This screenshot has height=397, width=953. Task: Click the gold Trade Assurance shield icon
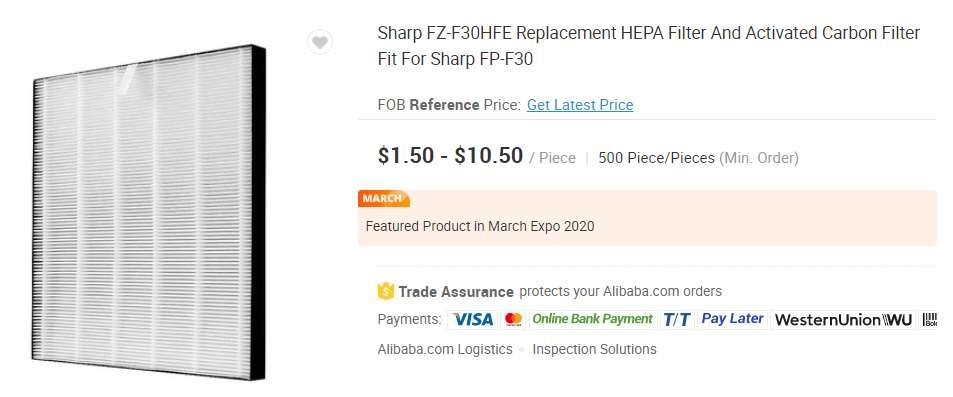[x=386, y=291]
